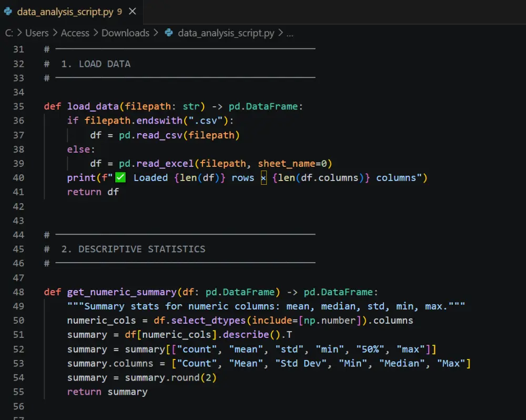526x420 pixels.
Task: Click the breadcrumb ellipsis for symbols
Action: click(290, 34)
